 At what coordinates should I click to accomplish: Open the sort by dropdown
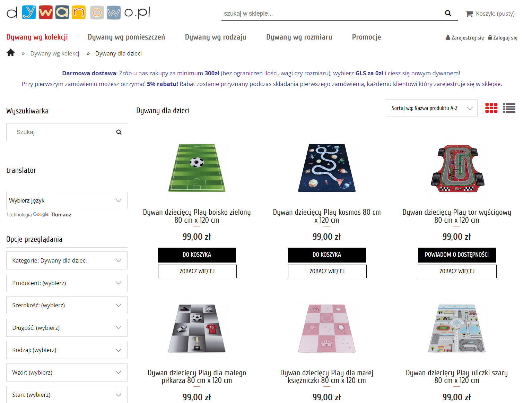[431, 108]
